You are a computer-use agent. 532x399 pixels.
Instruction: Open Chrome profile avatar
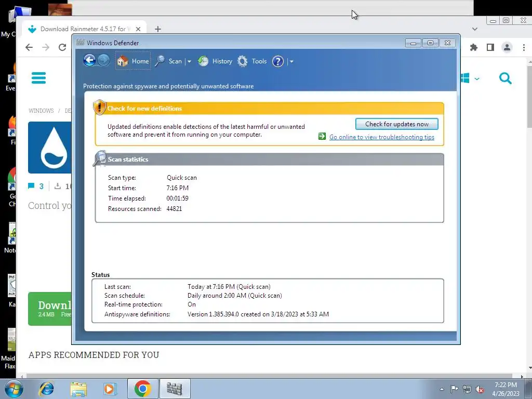point(507,47)
